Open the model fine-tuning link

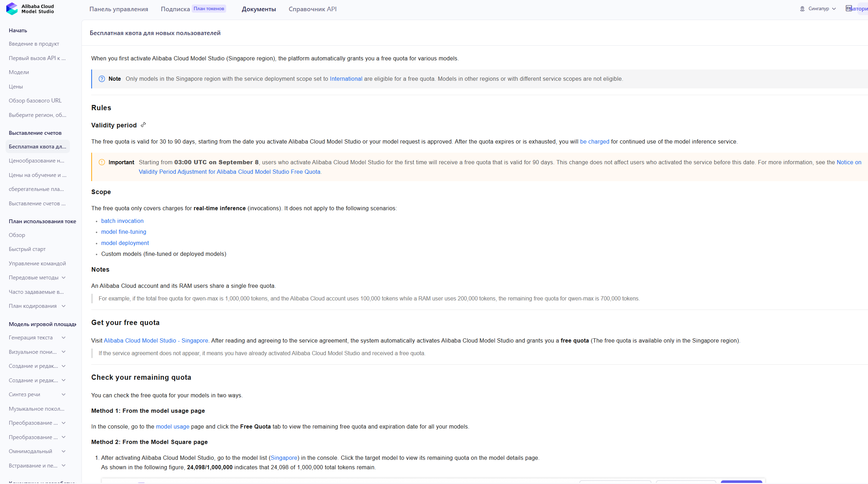coord(124,232)
